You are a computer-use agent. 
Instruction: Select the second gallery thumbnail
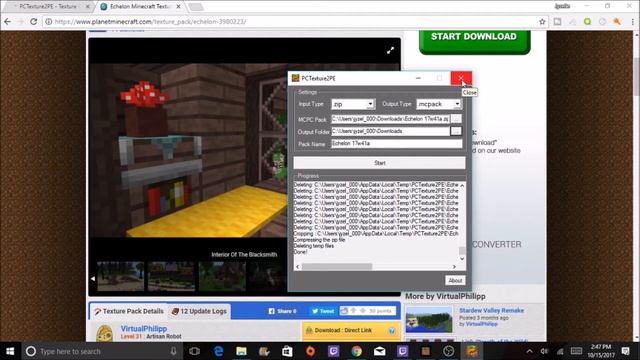[171, 276]
